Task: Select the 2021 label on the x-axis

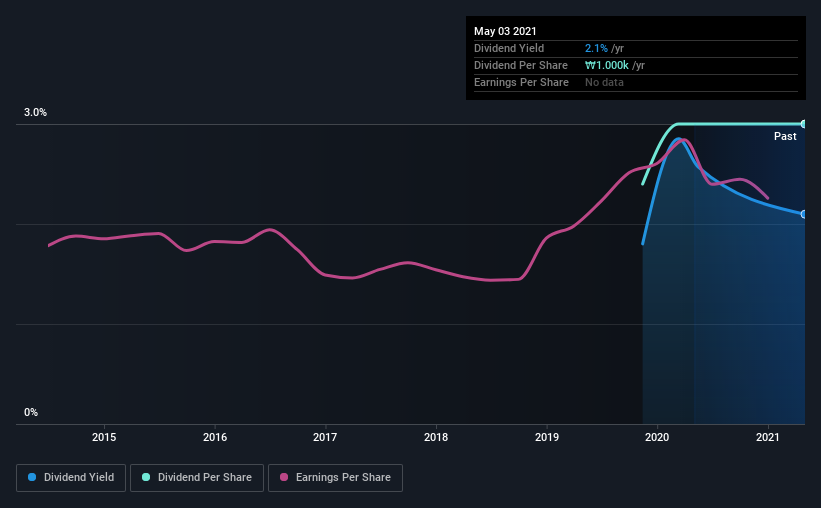Action: (768, 437)
